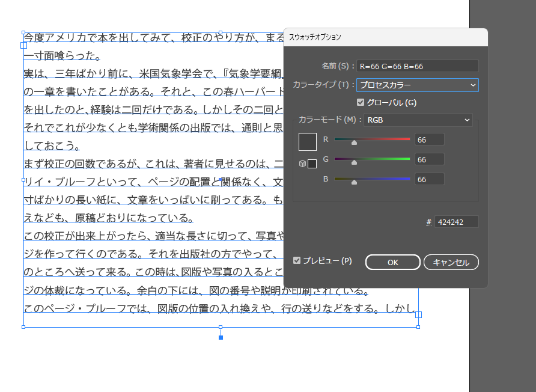This screenshot has height=392, width=536.
Task: Click the R value field
Action: tap(430, 139)
